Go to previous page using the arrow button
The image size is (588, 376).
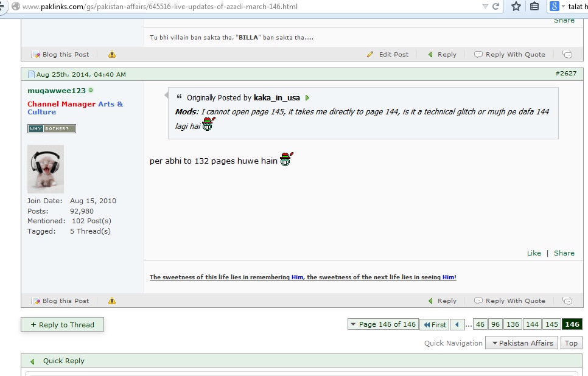click(x=457, y=324)
